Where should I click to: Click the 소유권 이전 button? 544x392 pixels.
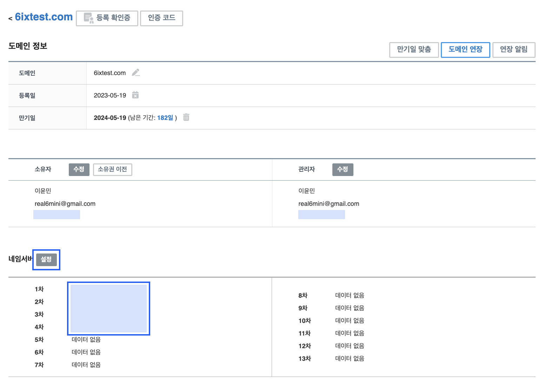click(113, 169)
